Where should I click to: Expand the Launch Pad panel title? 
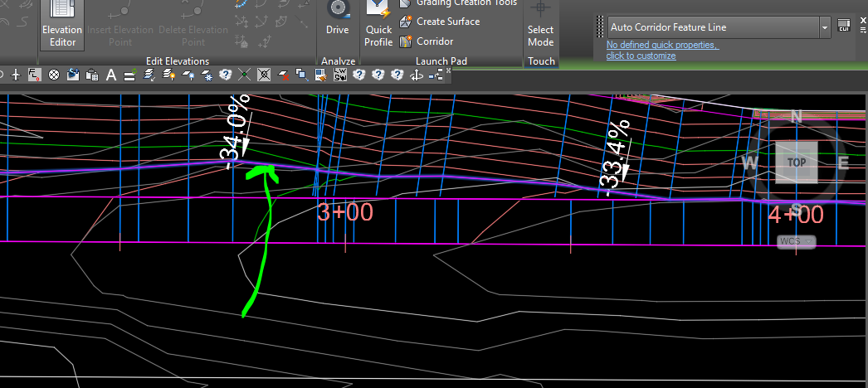click(x=441, y=61)
